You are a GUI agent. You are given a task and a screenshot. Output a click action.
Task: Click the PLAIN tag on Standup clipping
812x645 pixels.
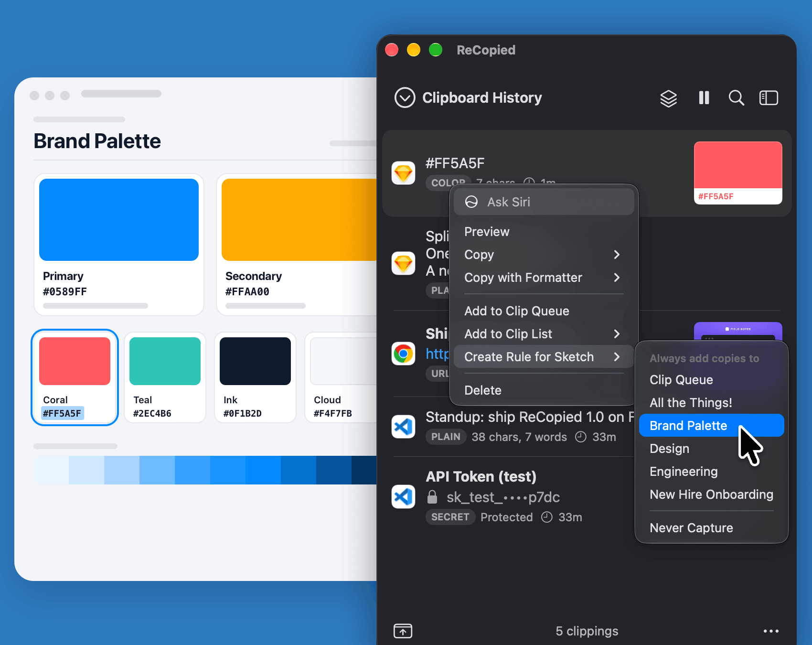point(446,437)
